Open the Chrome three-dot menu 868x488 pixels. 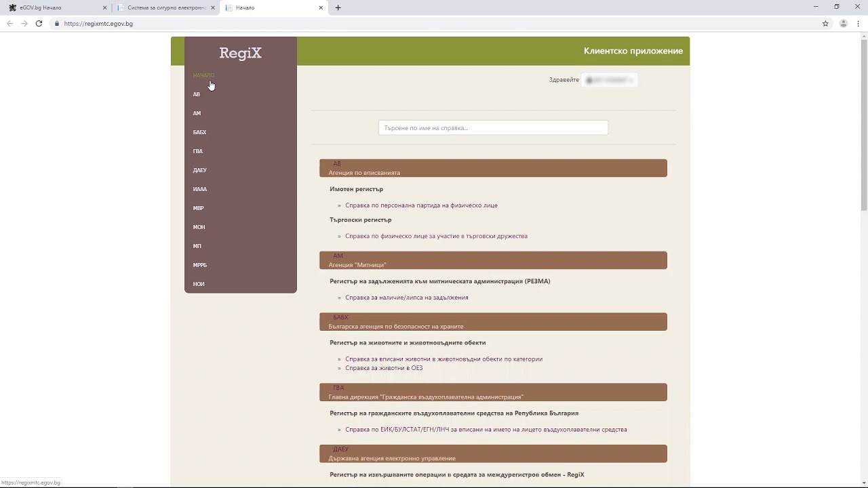pos(858,23)
